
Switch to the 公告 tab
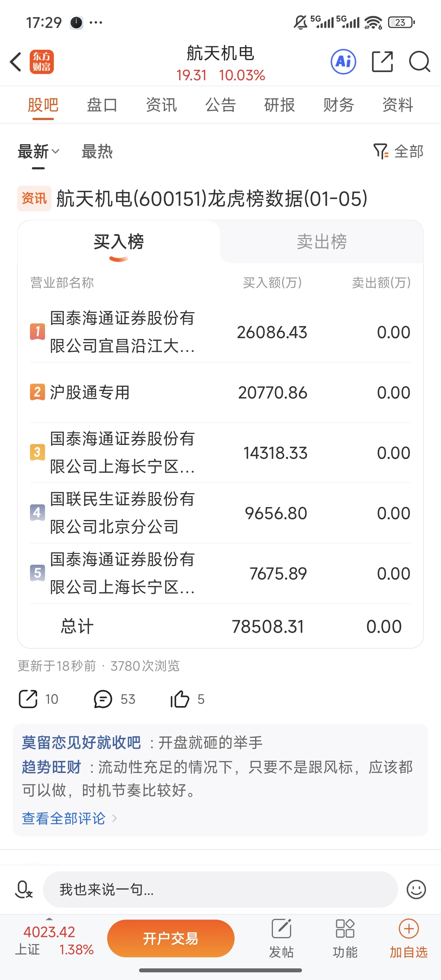pos(220,105)
